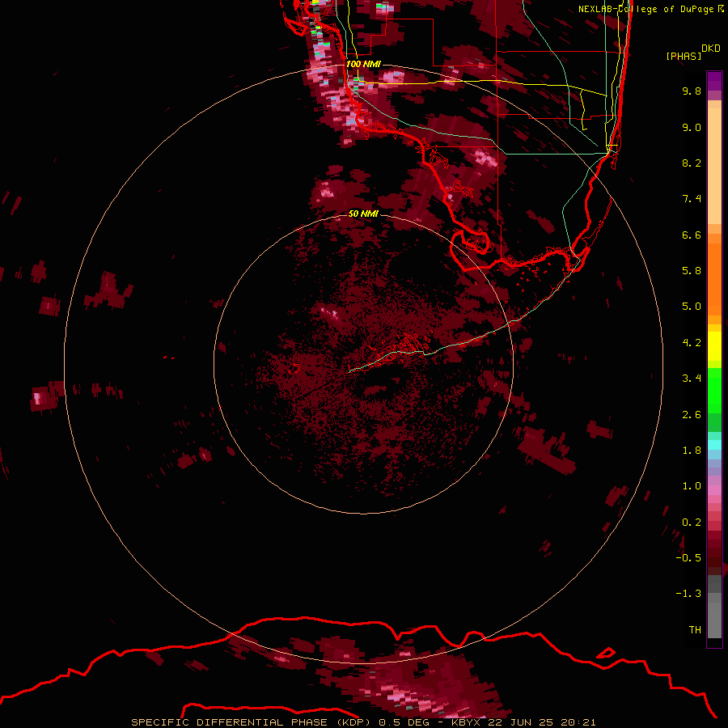This screenshot has height=728, width=728.
Task: Pick the bright yellow band of the color bar
Action: (x=714, y=346)
